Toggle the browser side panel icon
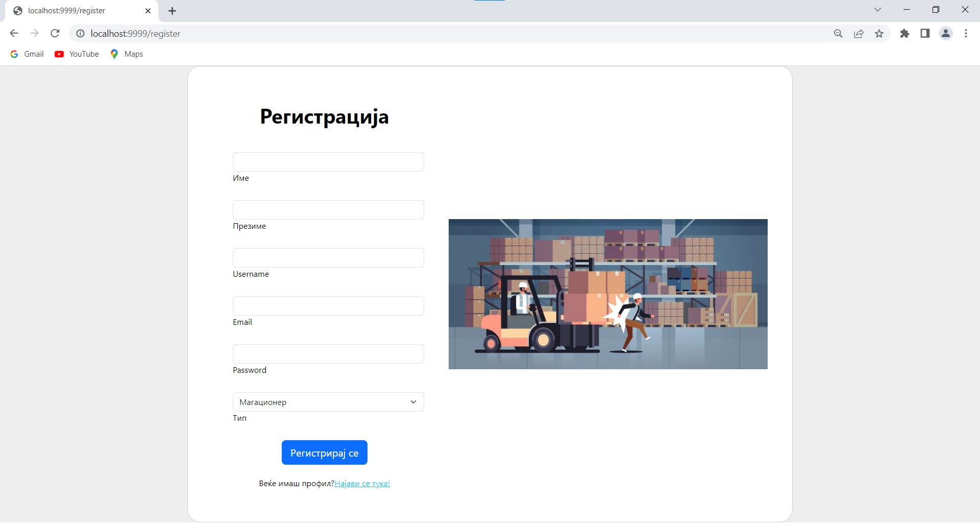Image resolution: width=980 pixels, height=526 pixels. (925, 34)
